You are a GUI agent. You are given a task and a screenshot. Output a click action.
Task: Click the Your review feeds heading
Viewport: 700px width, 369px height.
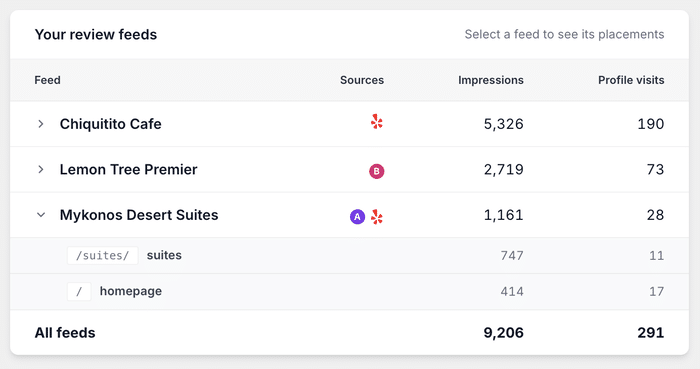point(96,35)
